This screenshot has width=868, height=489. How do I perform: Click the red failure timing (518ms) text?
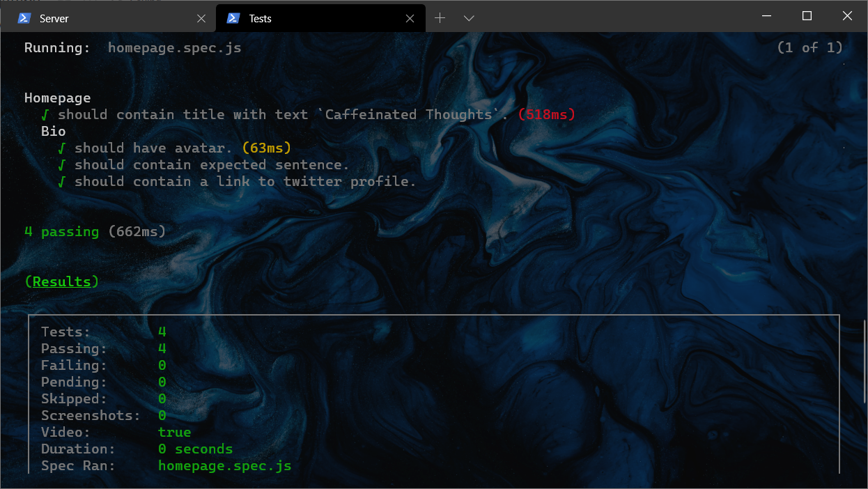click(546, 114)
